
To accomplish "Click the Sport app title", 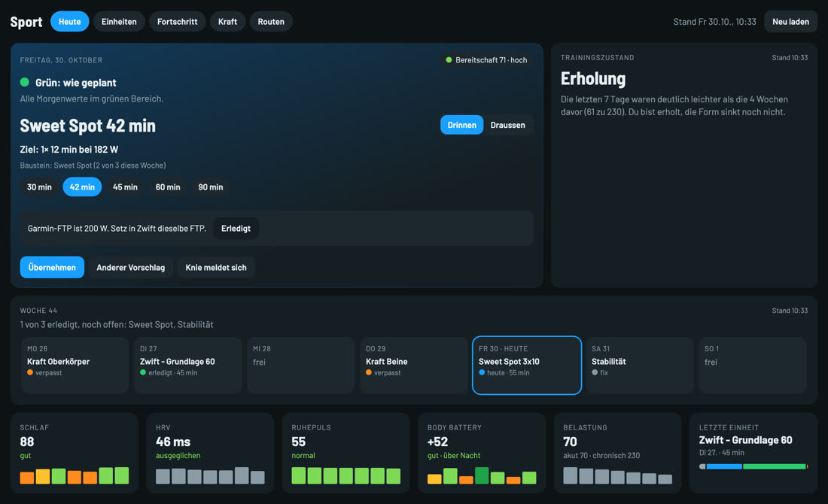I will (x=26, y=22).
